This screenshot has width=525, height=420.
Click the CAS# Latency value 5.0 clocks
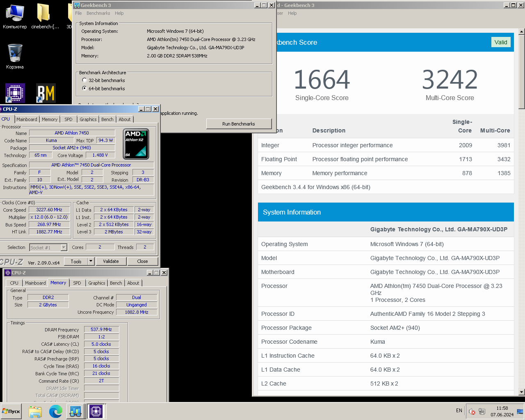click(x=101, y=344)
